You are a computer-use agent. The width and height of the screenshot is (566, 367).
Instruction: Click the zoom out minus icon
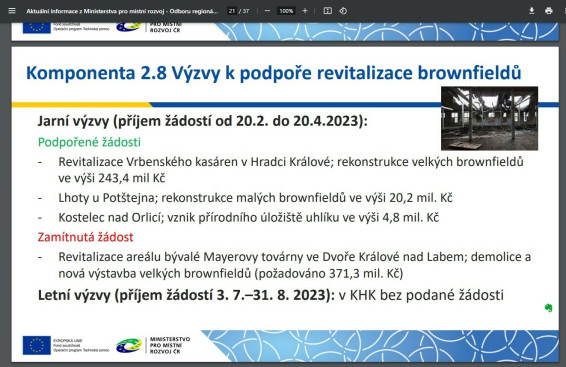[267, 11]
